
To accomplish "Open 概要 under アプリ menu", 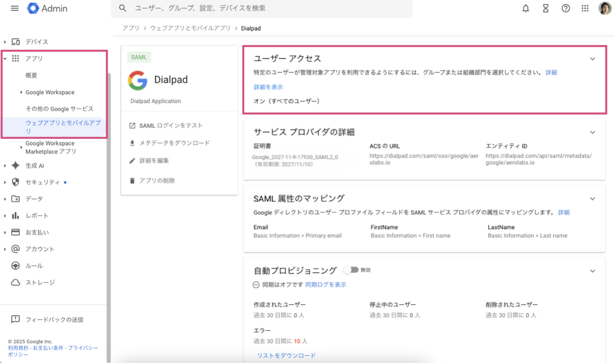I will point(32,75).
